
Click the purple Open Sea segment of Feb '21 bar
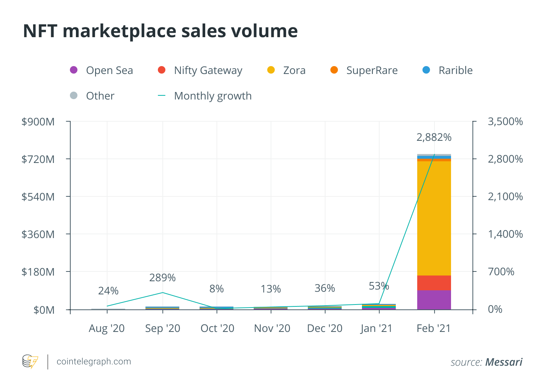(x=434, y=300)
